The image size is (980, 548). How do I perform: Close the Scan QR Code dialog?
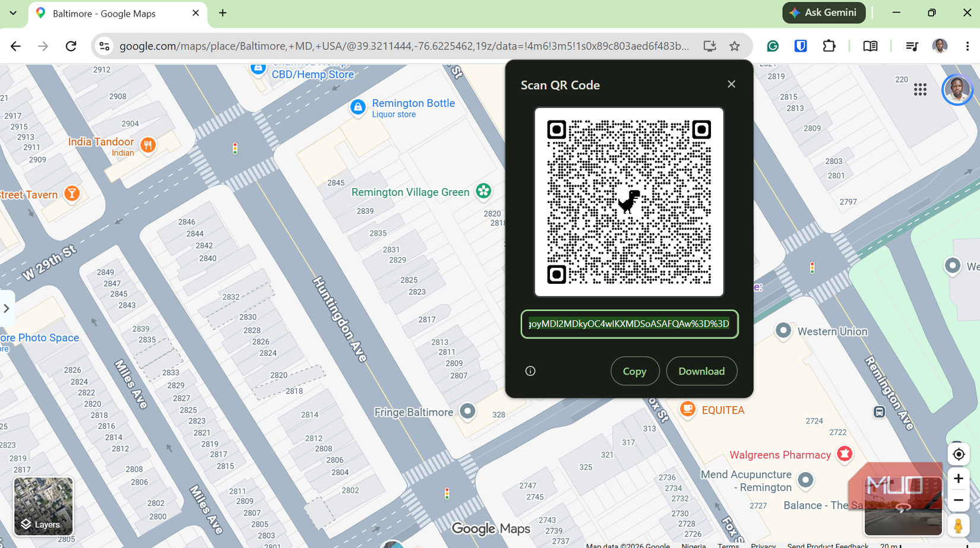(x=731, y=84)
